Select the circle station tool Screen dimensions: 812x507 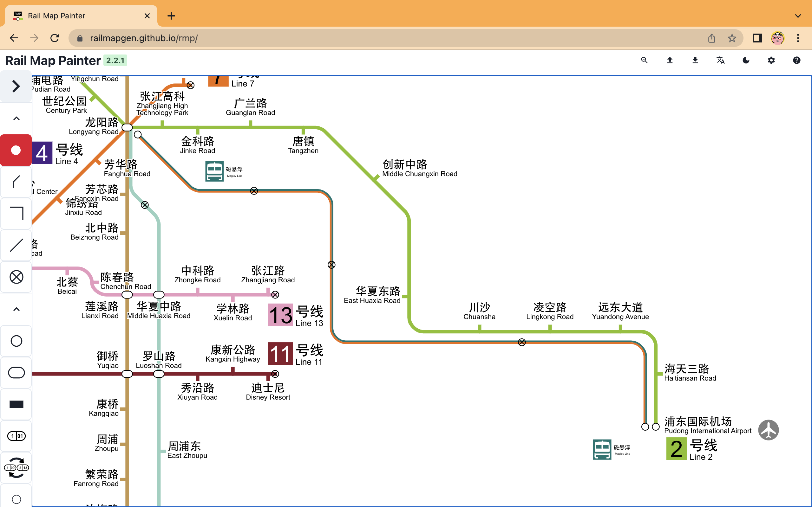click(x=16, y=340)
